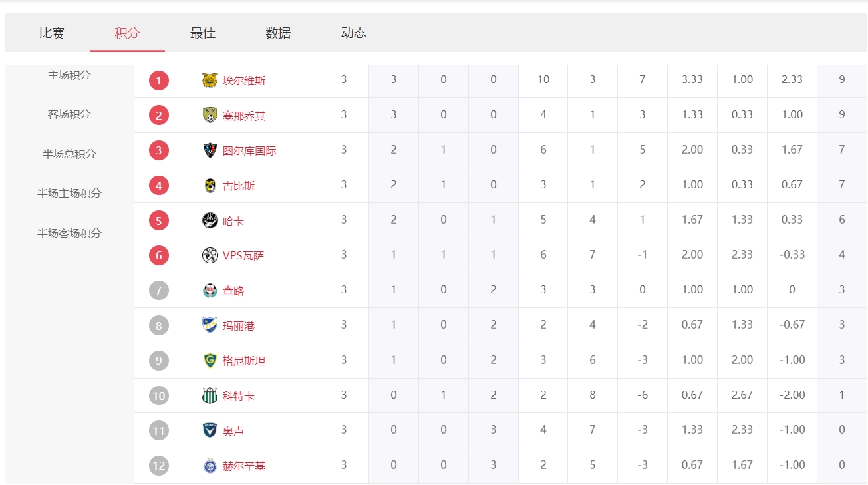Choose 半场客场积分 in the sidebar
868x485 pixels.
coord(69,233)
